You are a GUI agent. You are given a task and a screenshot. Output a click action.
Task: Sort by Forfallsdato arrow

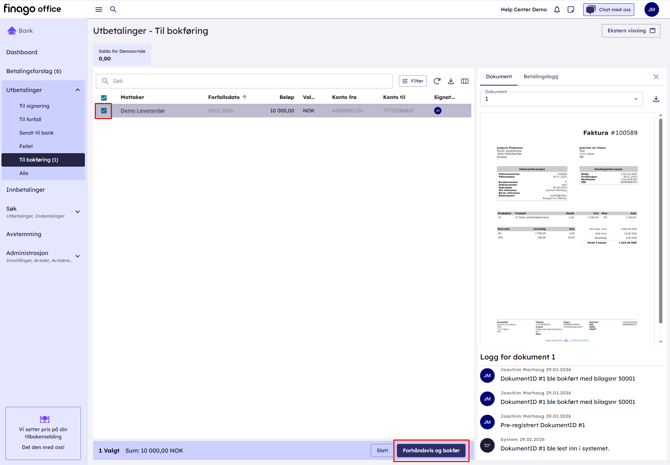pyautogui.click(x=245, y=97)
